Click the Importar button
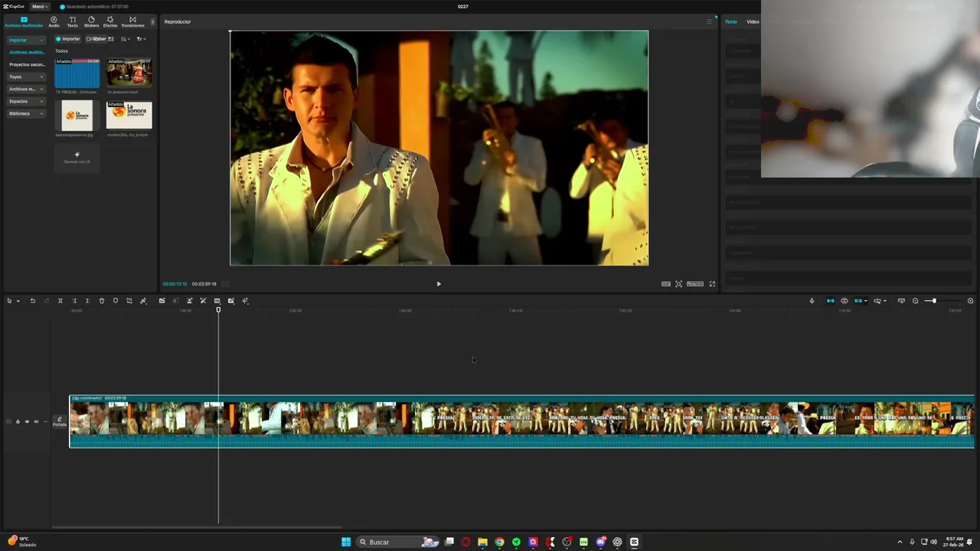This screenshot has height=551, width=980. pos(68,38)
